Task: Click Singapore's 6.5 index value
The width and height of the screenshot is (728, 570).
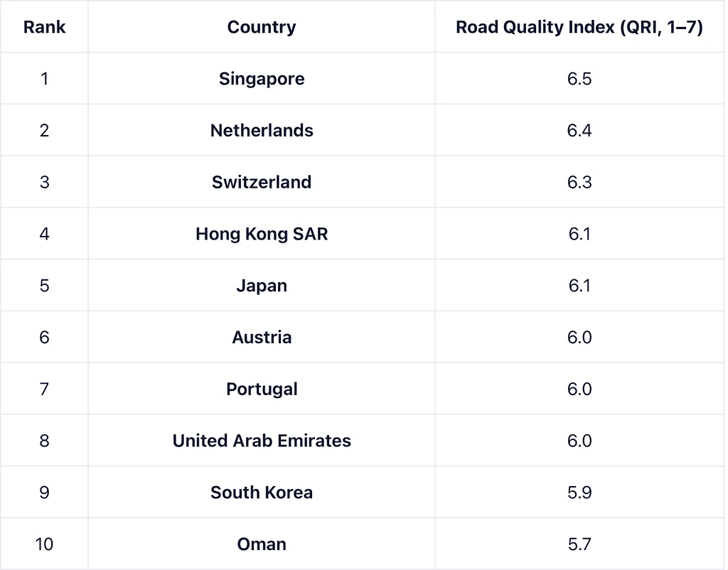Action: [x=579, y=78]
